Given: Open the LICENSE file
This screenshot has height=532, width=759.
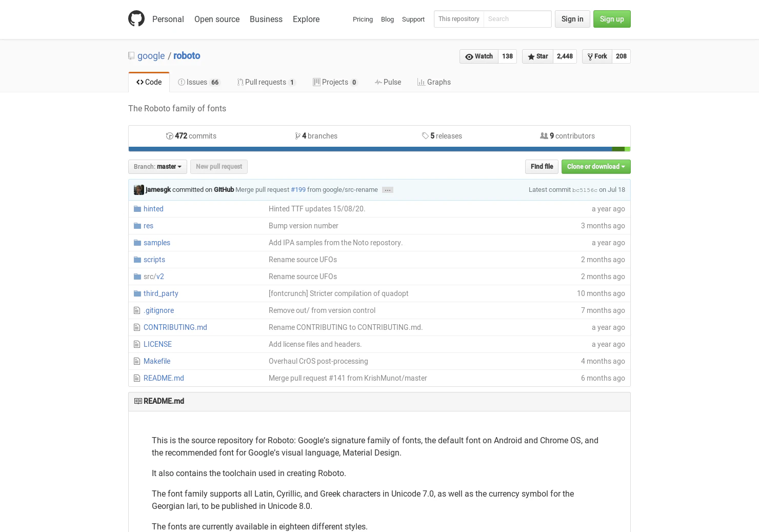Looking at the screenshot, I should [x=157, y=344].
